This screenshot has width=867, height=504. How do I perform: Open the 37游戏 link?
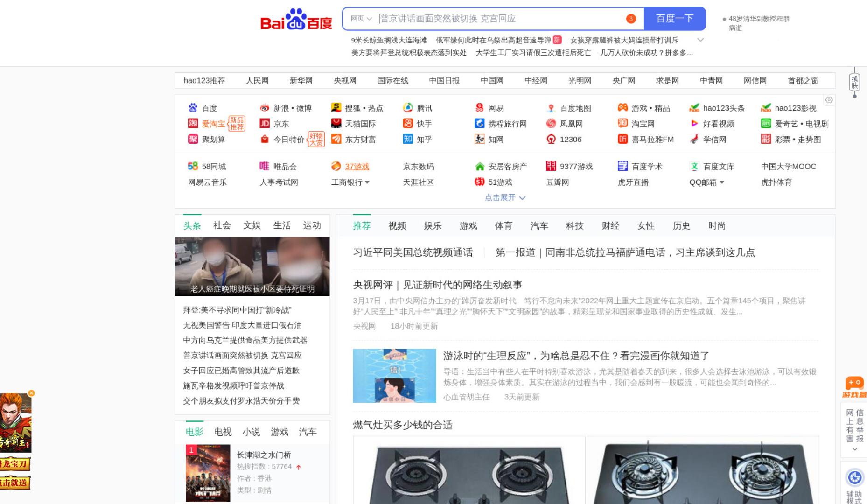(357, 167)
